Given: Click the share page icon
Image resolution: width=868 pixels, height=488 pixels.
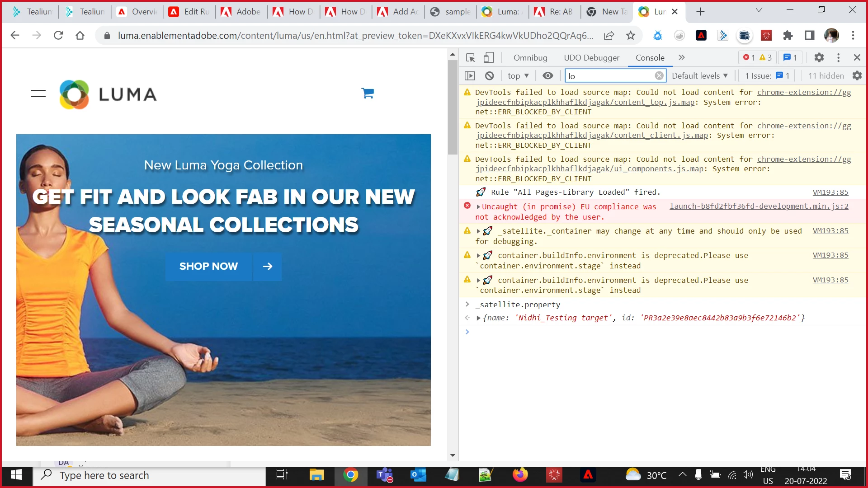Looking at the screenshot, I should click(x=609, y=36).
